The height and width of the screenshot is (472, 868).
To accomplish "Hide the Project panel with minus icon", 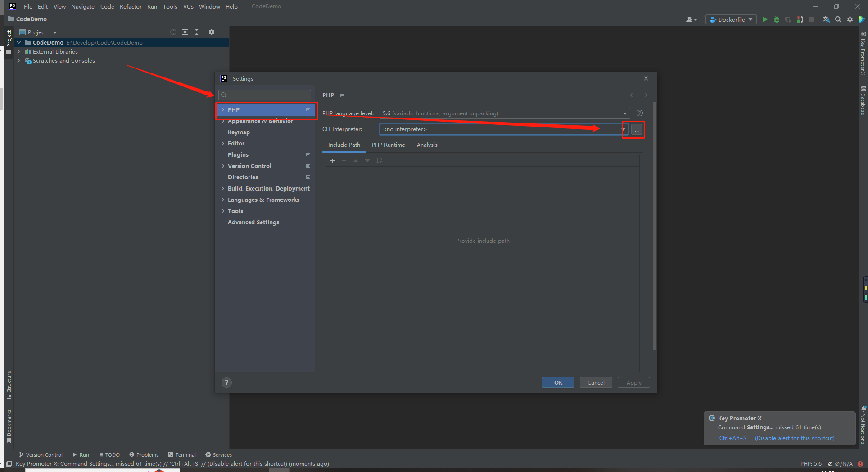I will (x=223, y=32).
